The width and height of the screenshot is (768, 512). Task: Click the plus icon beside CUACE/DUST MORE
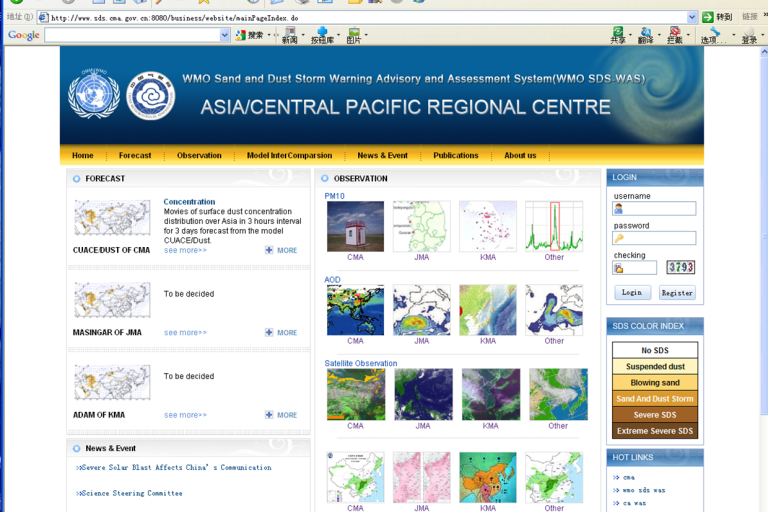point(269,250)
